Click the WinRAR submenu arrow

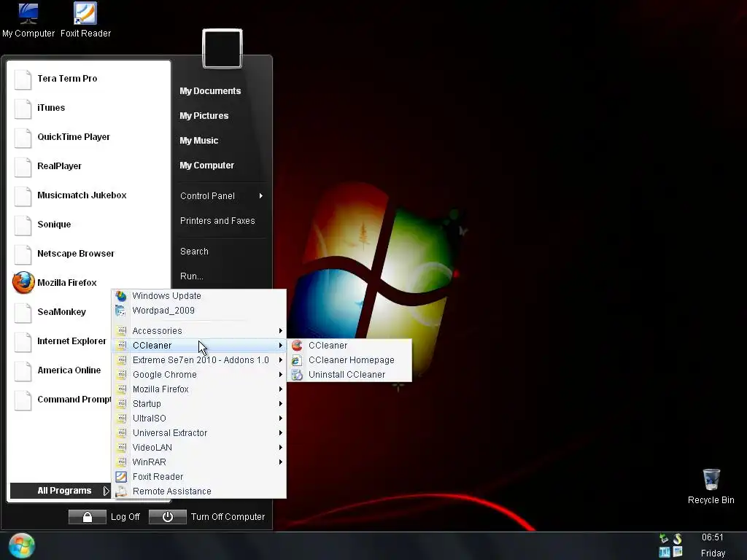point(281,462)
